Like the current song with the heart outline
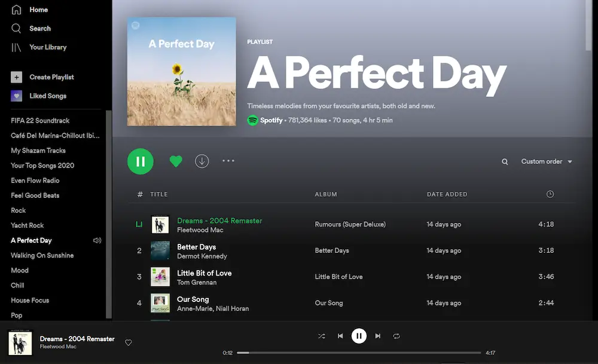598x364 pixels. [129, 342]
